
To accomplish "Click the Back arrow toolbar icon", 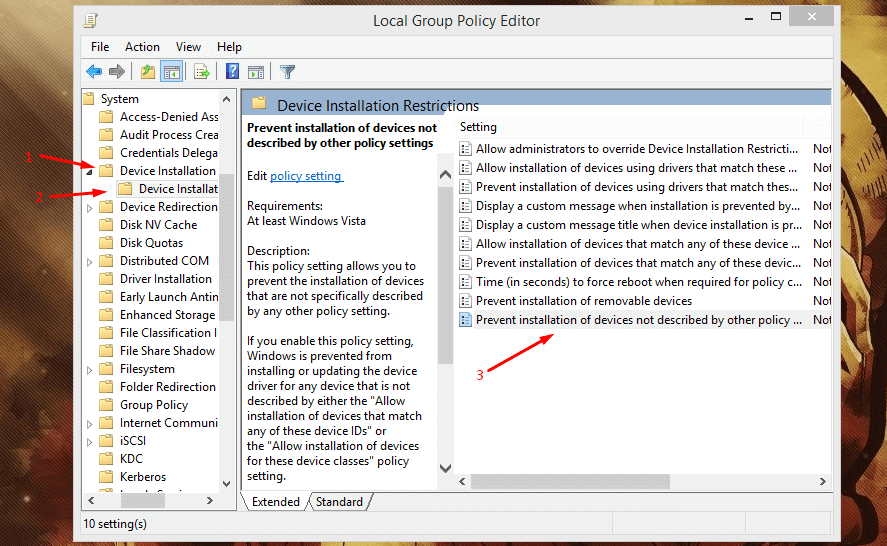I will 94,71.
